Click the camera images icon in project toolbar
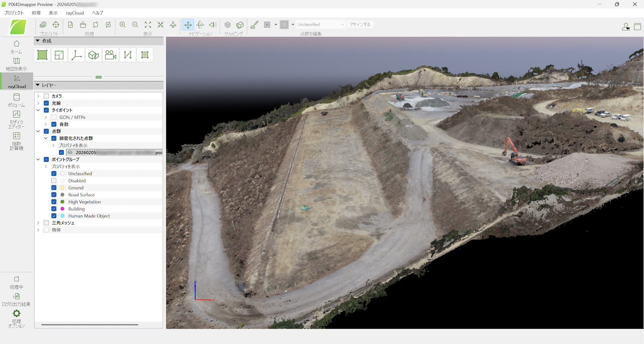 pyautogui.click(x=43, y=25)
